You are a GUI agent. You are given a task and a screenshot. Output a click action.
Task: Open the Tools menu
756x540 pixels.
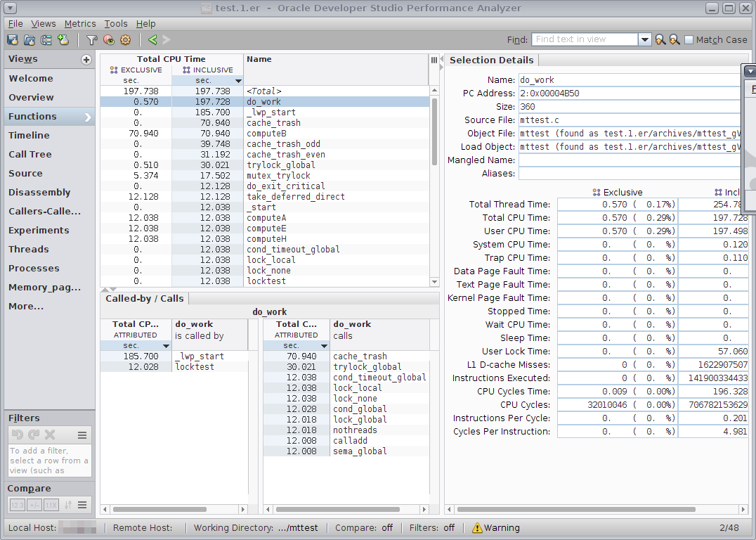116,24
